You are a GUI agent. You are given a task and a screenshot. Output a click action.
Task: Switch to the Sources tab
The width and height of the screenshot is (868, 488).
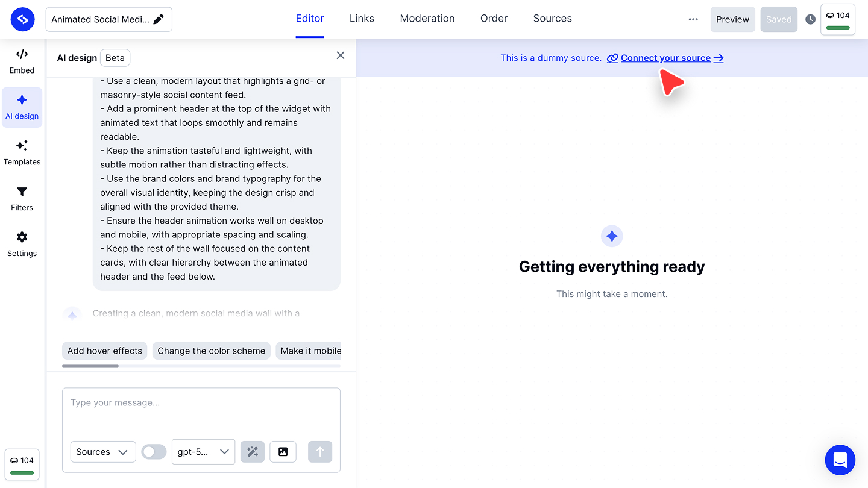[553, 19]
